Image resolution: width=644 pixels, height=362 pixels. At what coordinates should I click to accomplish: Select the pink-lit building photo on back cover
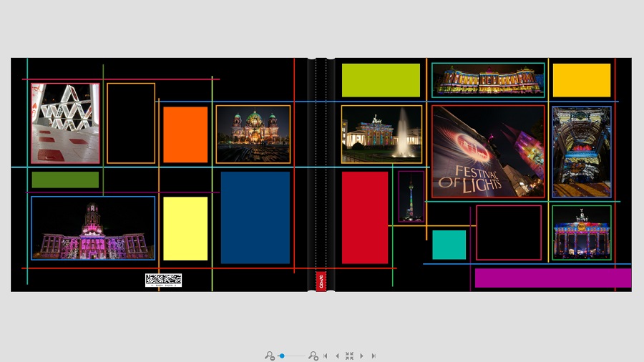tap(93, 228)
